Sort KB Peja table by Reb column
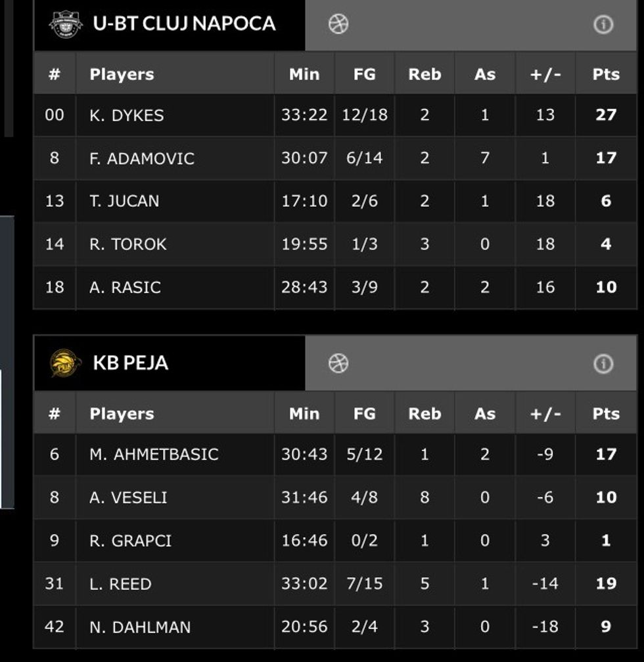 coord(425,413)
